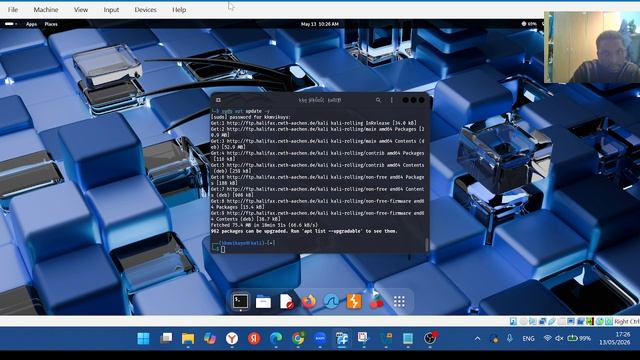Image resolution: width=640 pixels, height=360 pixels.
Task: Open the terminal three-dot menu
Action: (391, 100)
